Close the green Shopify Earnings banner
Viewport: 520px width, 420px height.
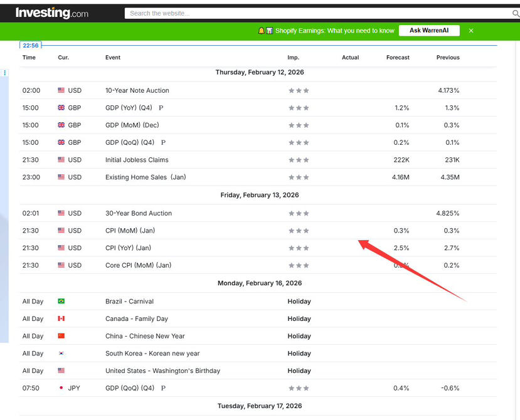(x=471, y=31)
